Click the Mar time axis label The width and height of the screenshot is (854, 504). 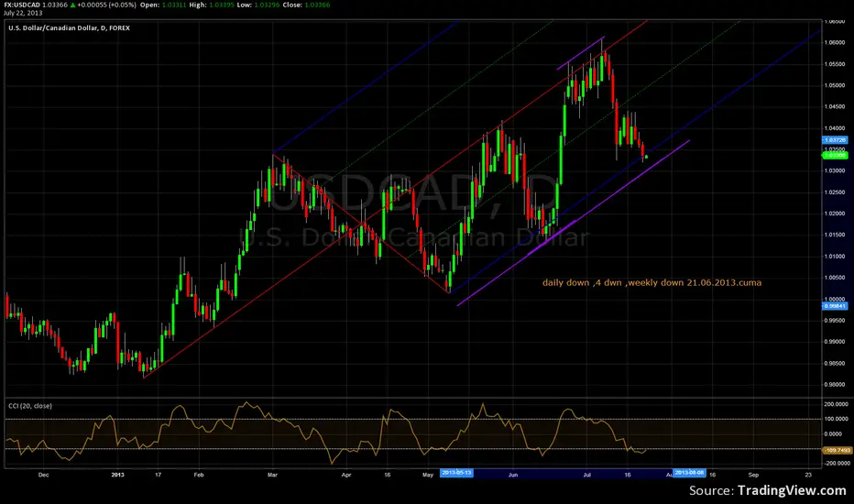tap(272, 475)
